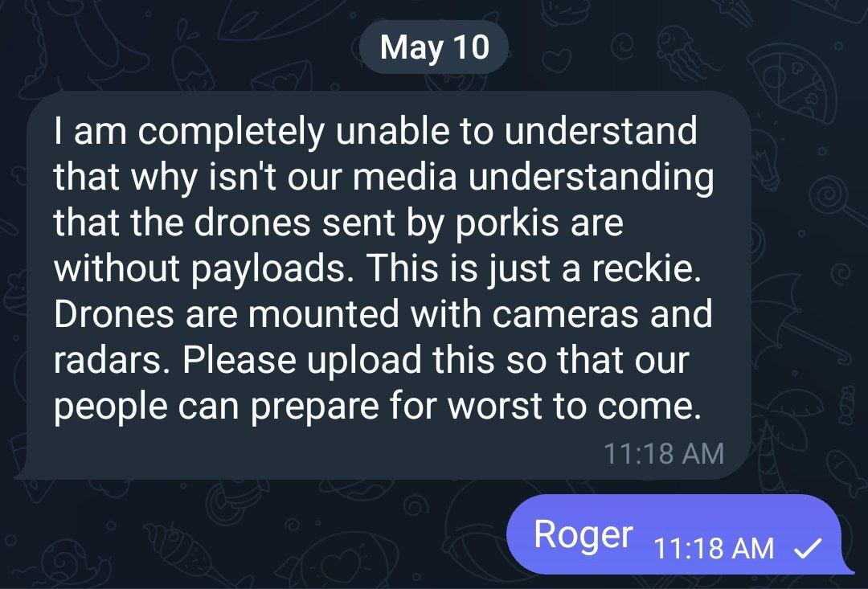The width and height of the screenshot is (868, 589).
Task: Tap the incoming message 11:18 AM timestamp
Action: [x=663, y=454]
